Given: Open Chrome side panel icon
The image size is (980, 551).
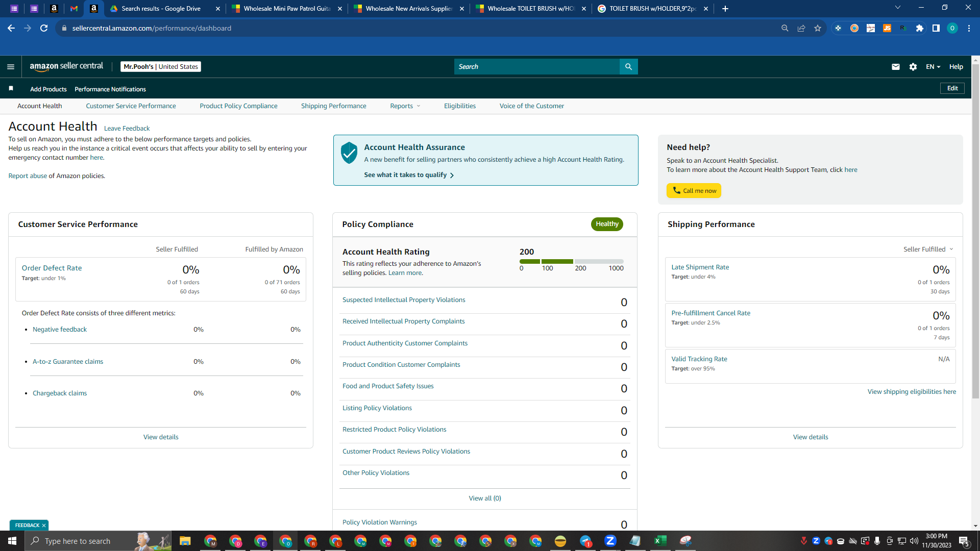Looking at the screenshot, I should 936,28.
